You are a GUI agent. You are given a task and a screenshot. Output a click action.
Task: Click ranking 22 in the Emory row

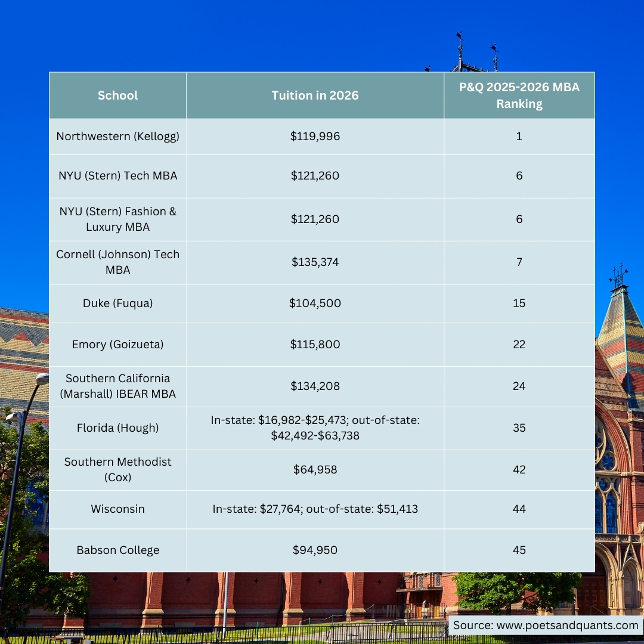tap(519, 344)
